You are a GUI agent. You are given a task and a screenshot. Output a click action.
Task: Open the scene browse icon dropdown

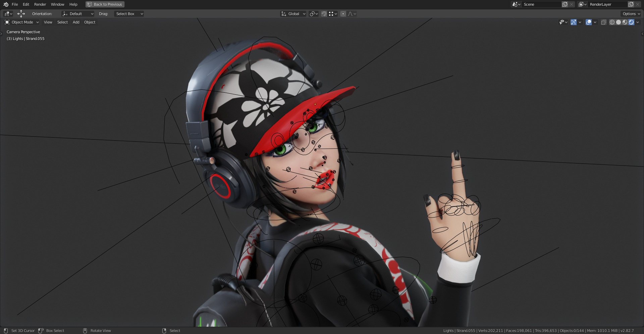(x=516, y=4)
